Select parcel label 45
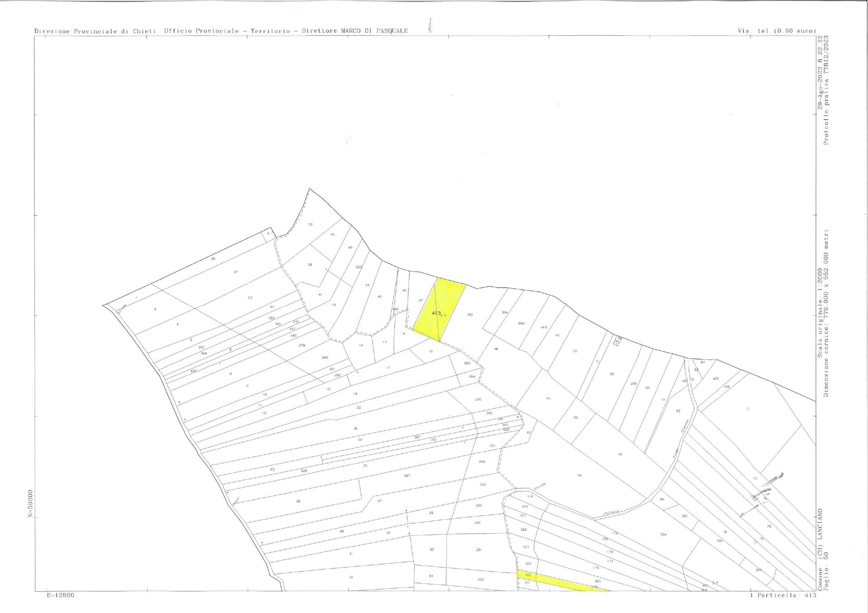The image size is (868, 613). [380, 296]
